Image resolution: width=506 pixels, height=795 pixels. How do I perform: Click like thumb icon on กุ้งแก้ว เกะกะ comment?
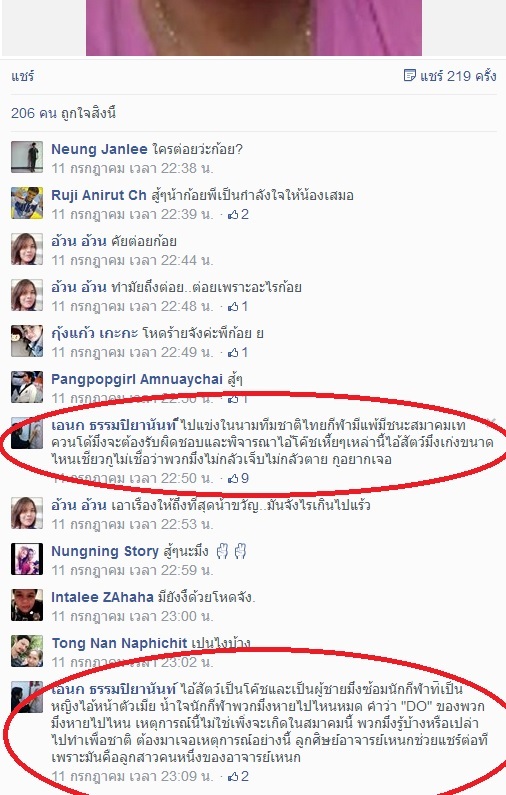coord(233,353)
